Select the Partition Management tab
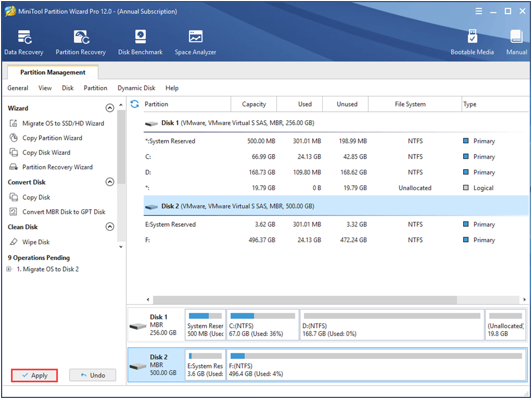 (52, 72)
